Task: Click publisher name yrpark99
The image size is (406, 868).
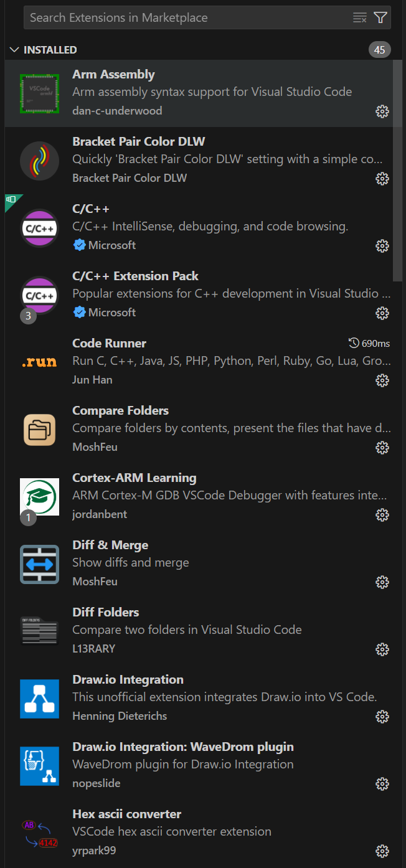Action: tap(94, 851)
